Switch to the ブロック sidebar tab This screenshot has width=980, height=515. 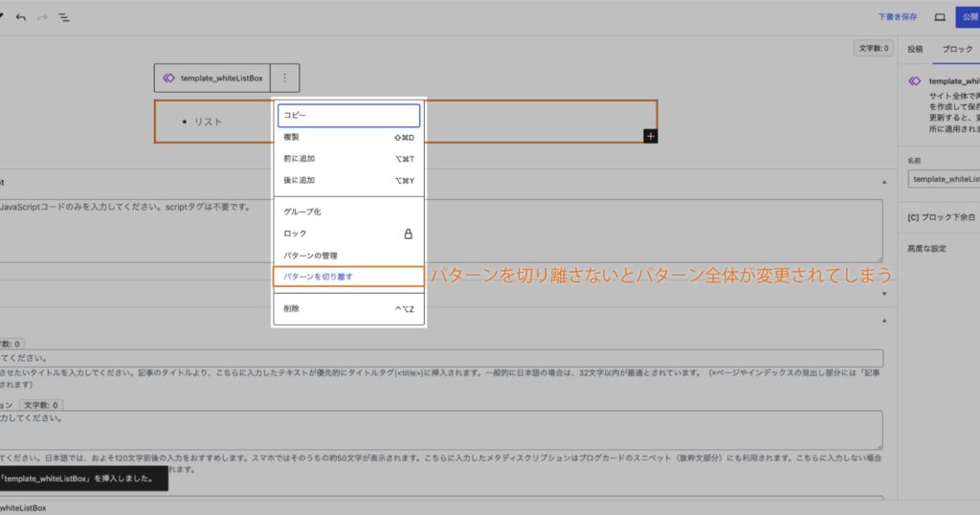tap(957, 49)
